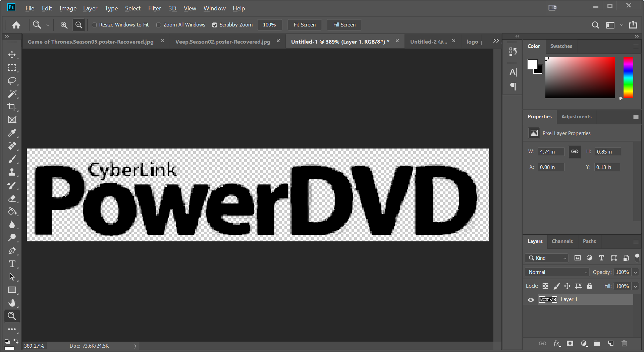Image resolution: width=644 pixels, height=352 pixels.
Task: Switch to the Adjustments tab
Action: pyautogui.click(x=576, y=117)
